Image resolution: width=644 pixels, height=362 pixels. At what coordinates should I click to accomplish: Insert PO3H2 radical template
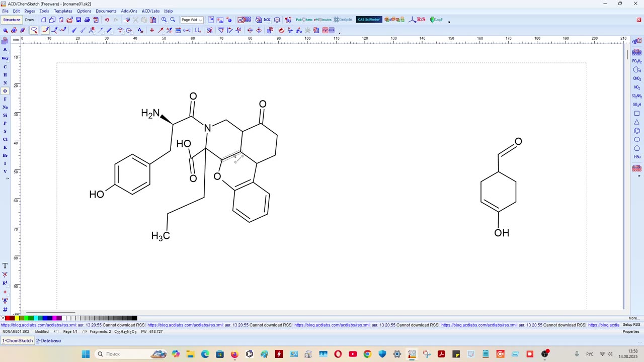click(x=637, y=61)
